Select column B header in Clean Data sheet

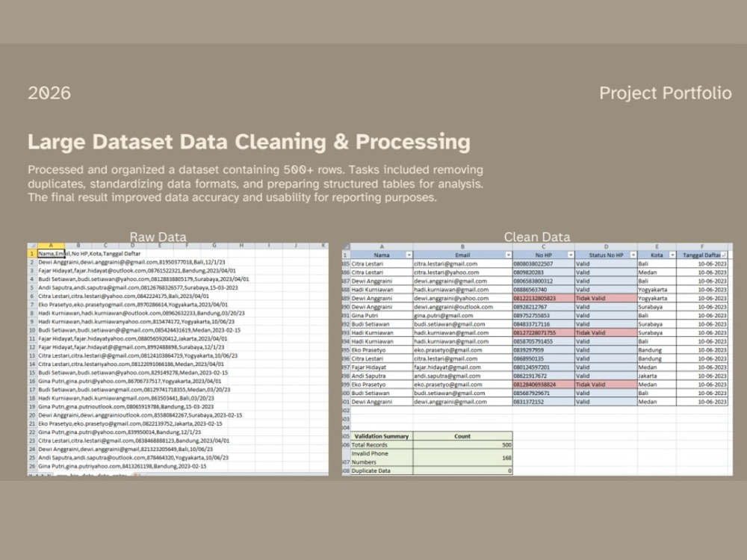tap(462, 246)
